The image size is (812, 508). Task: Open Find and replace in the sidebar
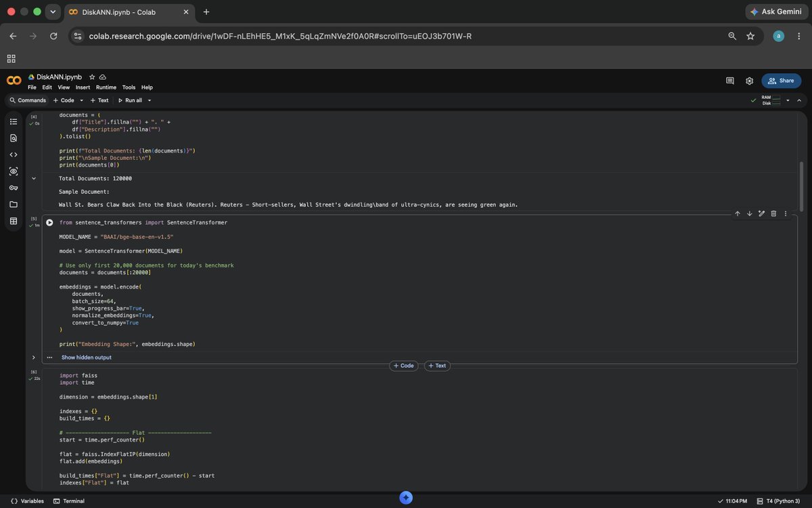point(14,138)
